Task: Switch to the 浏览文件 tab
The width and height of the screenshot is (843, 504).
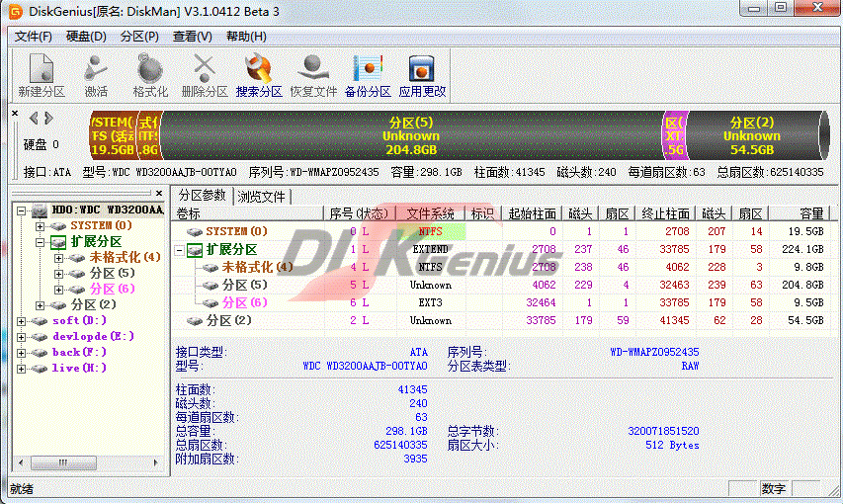Action: 261,197
